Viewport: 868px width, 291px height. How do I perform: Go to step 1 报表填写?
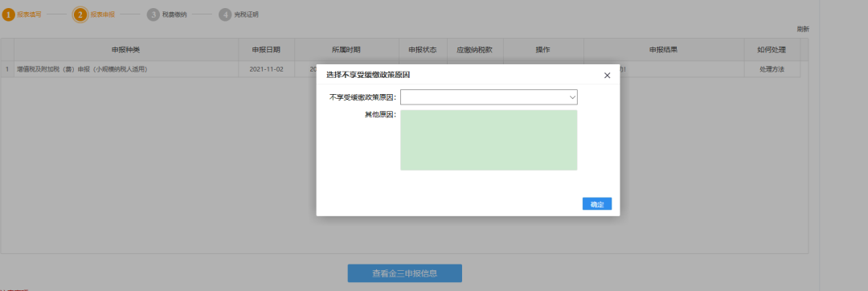pos(22,14)
